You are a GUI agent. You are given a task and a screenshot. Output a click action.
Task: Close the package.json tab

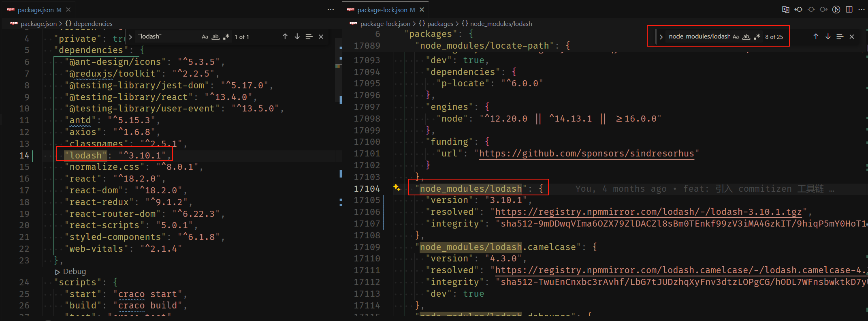coord(68,9)
